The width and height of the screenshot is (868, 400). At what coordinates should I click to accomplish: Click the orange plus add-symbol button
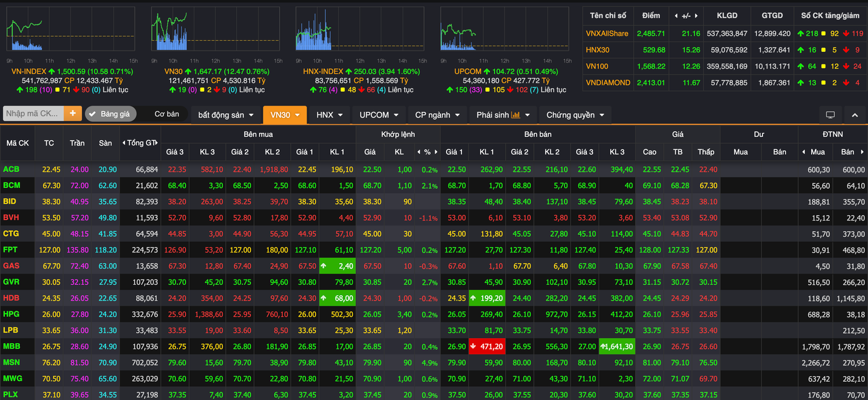72,113
